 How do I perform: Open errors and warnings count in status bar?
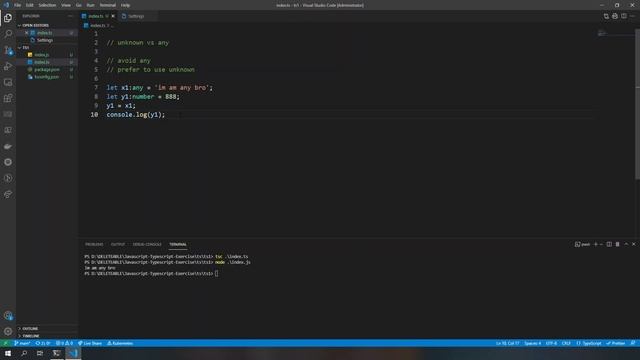tap(64, 343)
